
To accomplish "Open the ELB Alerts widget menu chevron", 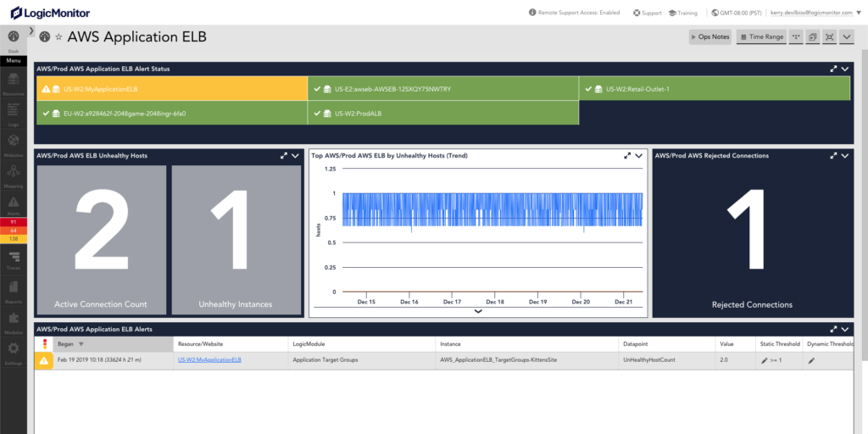I will 845,330.
